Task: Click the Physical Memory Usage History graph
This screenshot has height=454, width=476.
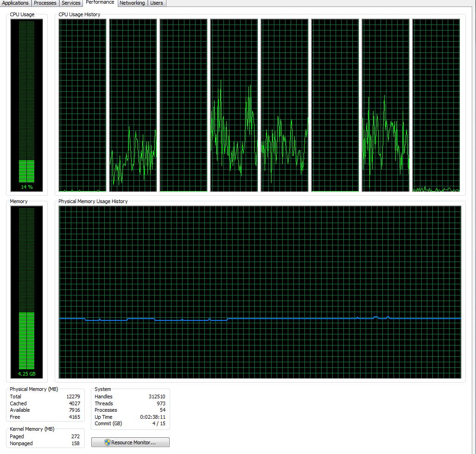Action: coord(260,292)
